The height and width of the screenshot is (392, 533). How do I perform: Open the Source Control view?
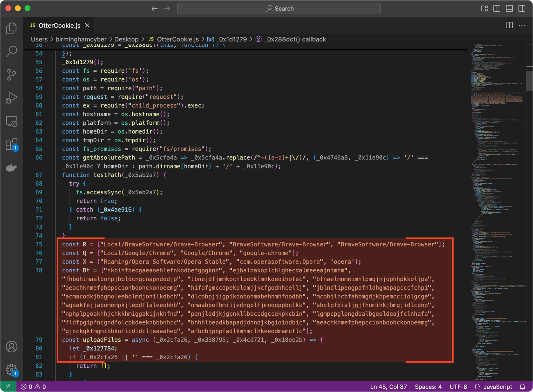coord(11,74)
